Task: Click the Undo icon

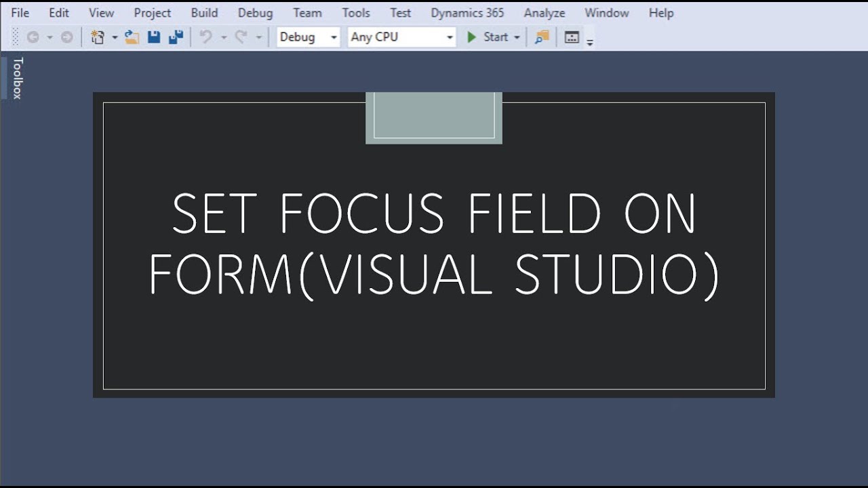Action: click(206, 37)
